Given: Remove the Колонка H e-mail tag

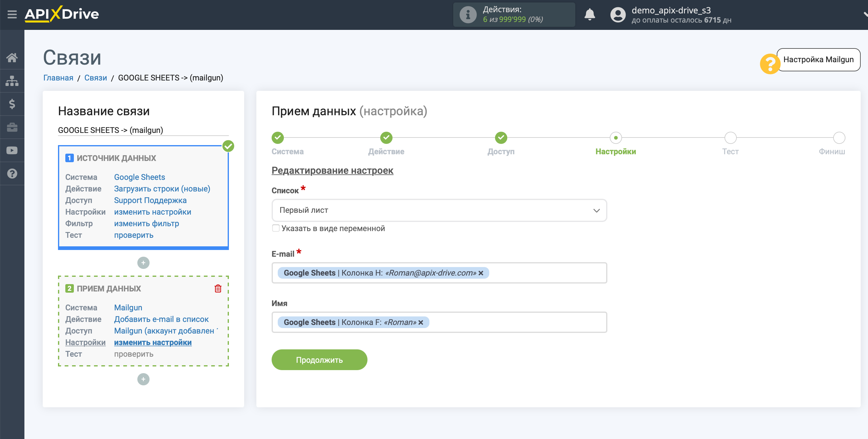Looking at the screenshot, I should (x=481, y=273).
